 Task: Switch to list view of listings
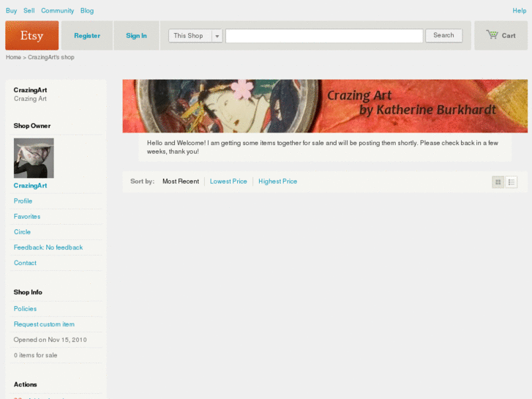(x=512, y=182)
